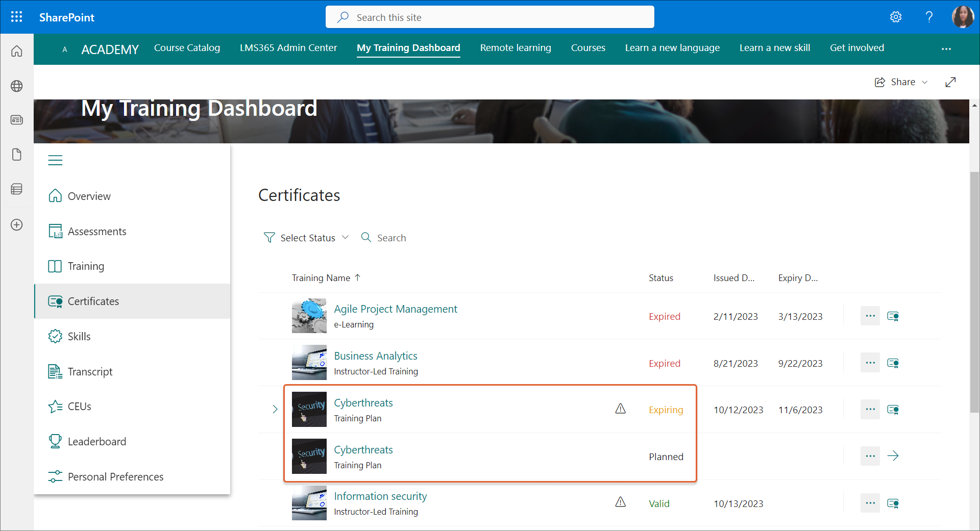The width and height of the screenshot is (980, 531).
Task: Click the expand to full page icon
Action: pos(950,82)
